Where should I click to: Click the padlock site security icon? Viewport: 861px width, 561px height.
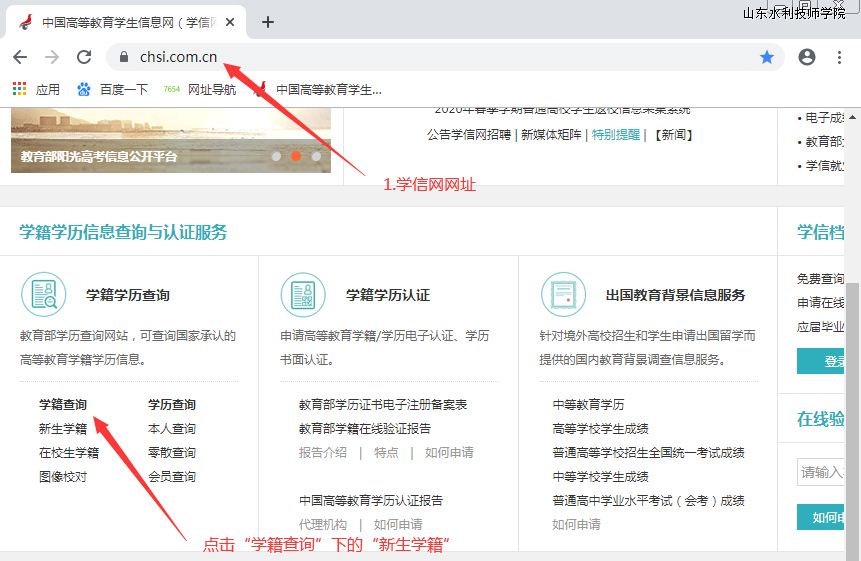pyautogui.click(x=124, y=57)
